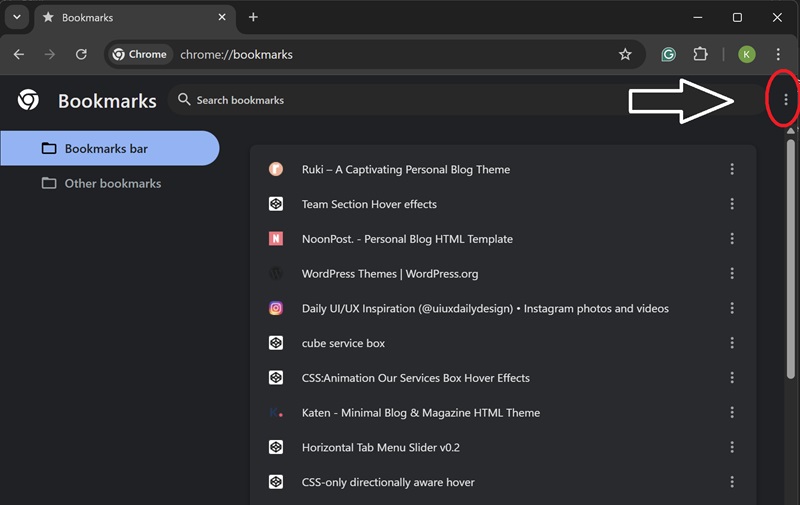
Task: Open the Daily UI/UX Inspiration Instagram bookmark
Action: tap(503, 308)
